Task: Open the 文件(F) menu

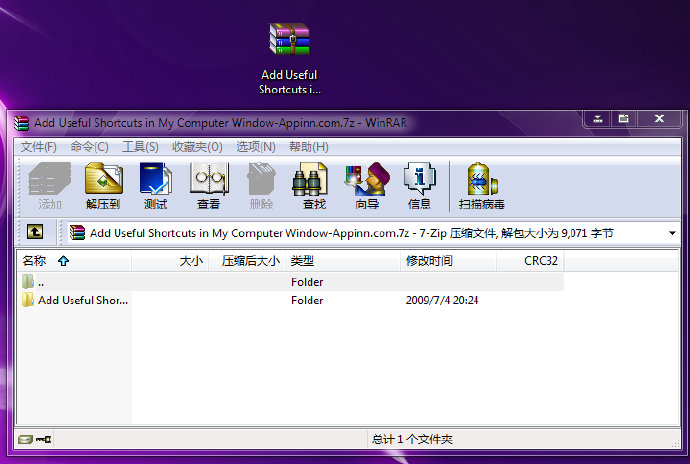Action: (x=38, y=147)
